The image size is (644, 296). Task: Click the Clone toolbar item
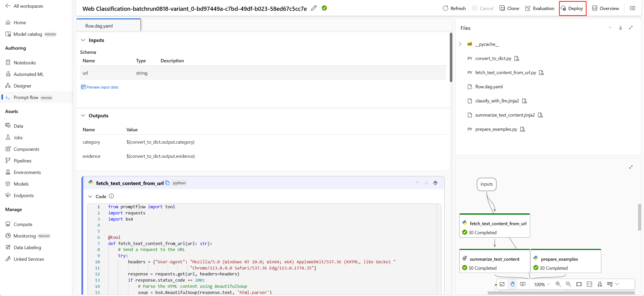click(x=509, y=8)
